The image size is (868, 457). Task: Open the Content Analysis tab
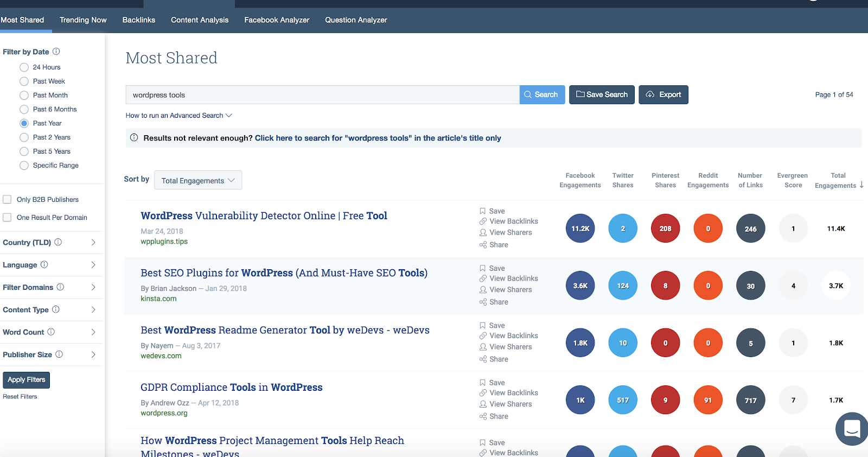(200, 20)
